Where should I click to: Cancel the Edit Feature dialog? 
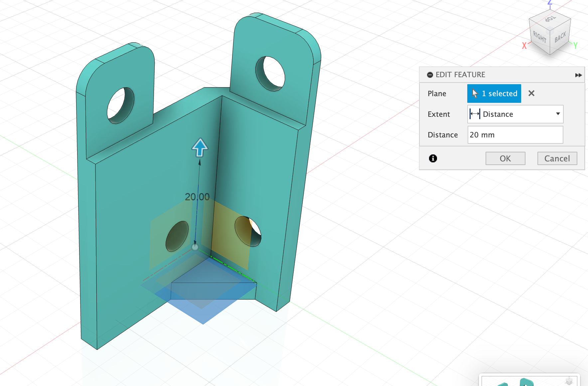coord(557,158)
